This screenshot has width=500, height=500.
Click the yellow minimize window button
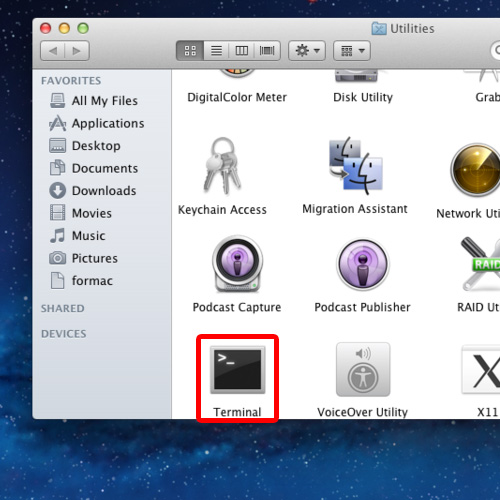[x=64, y=28]
